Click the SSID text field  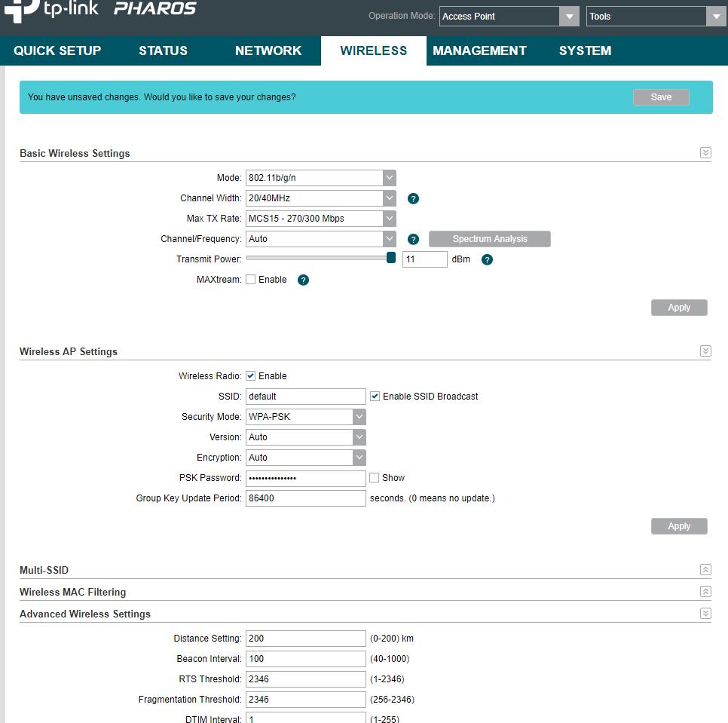coord(305,397)
